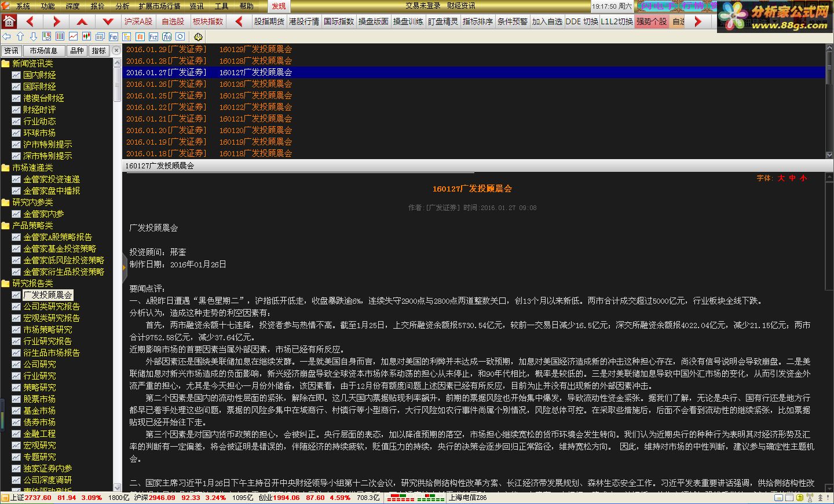This screenshot has height=504, width=834.
Task: Click the 强势个股 toolbar button
Action: (652, 21)
